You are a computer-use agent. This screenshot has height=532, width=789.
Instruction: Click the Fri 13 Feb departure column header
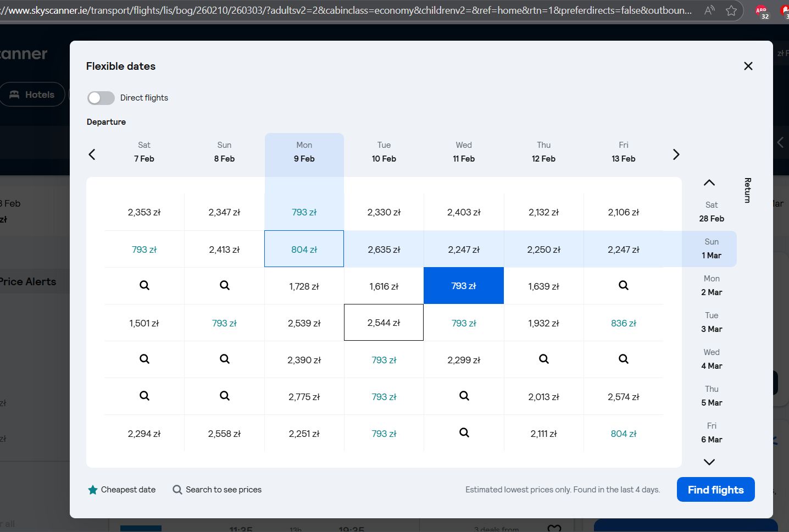624,152
